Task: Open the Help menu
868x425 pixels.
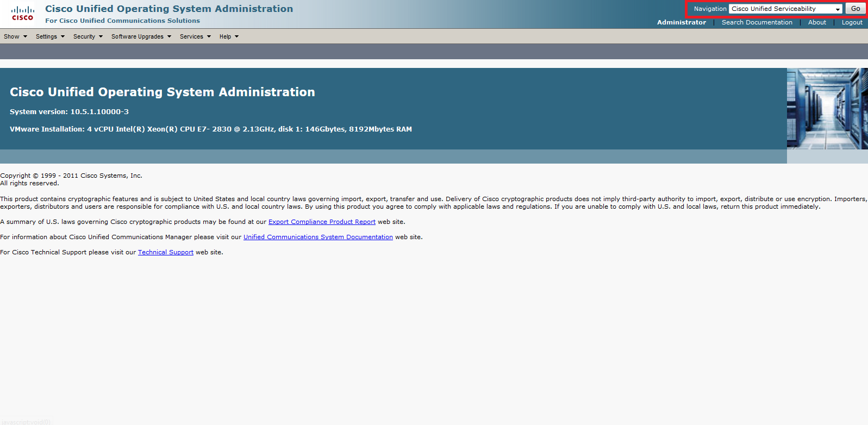Action: (x=229, y=36)
